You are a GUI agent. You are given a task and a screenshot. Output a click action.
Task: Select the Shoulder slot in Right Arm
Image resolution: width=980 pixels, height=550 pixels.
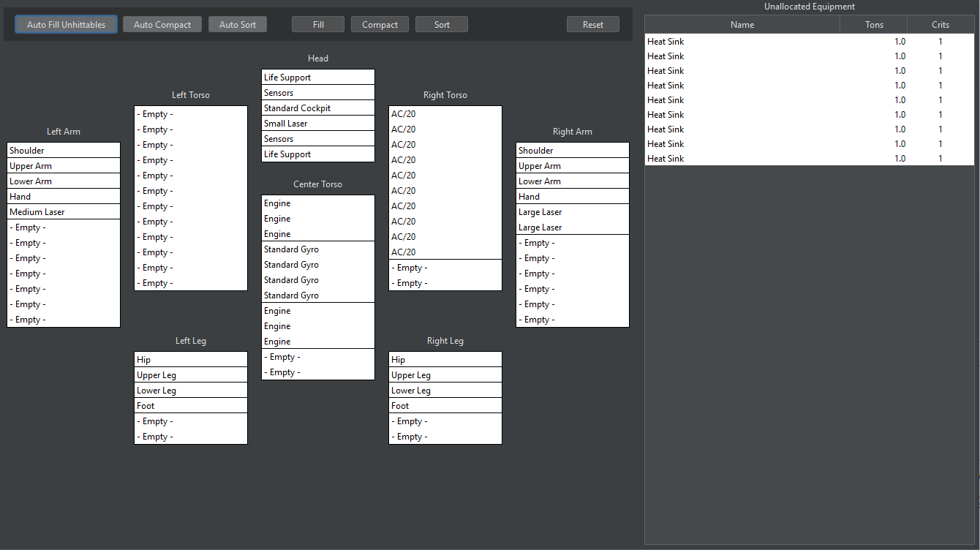(x=573, y=151)
